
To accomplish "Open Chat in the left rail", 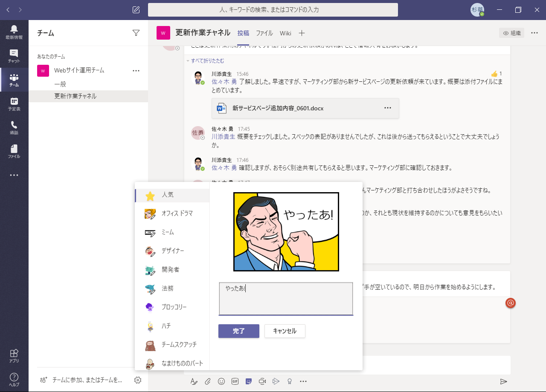I will pyautogui.click(x=14, y=56).
